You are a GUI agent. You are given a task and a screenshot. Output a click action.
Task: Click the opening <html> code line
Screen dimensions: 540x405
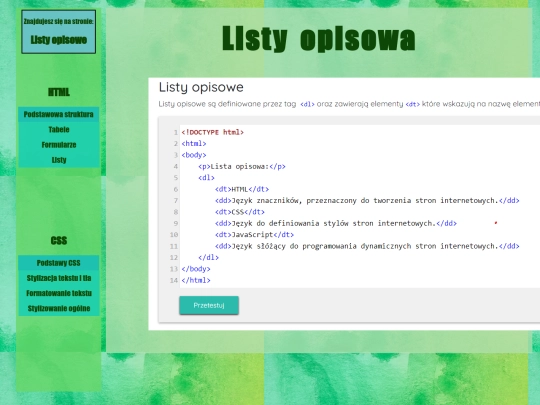(194, 144)
